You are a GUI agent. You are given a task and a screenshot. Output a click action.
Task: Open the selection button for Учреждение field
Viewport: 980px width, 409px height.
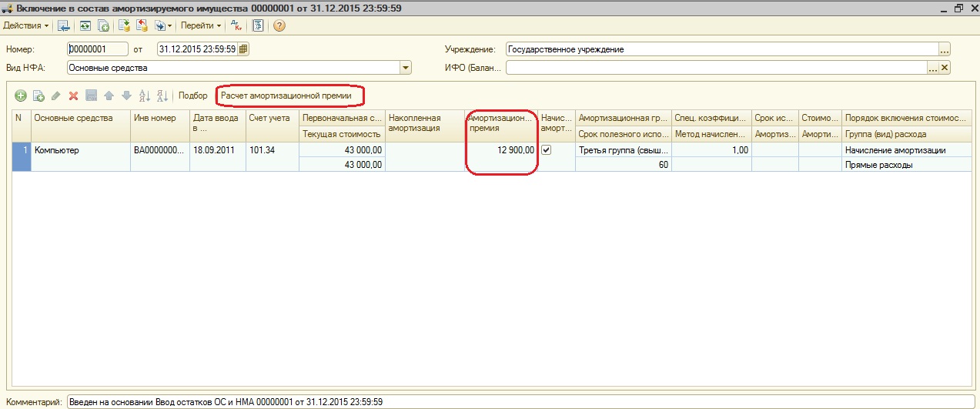click(945, 49)
